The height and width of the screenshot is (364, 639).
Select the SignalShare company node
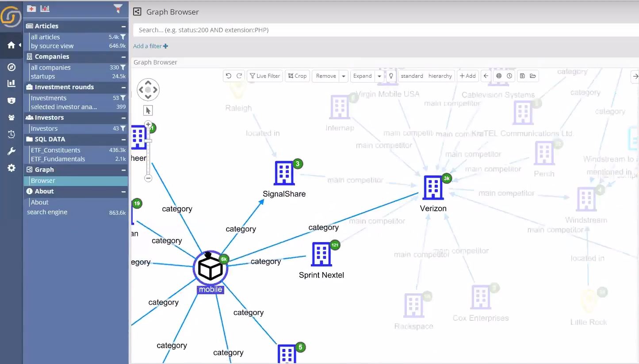284,173
